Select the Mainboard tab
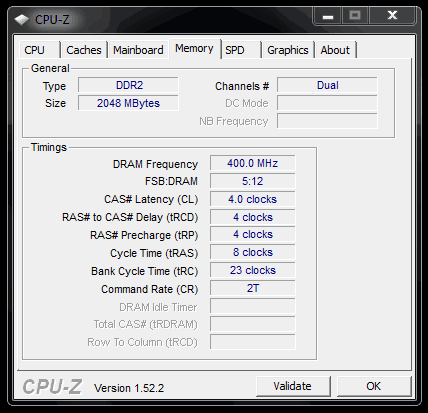The width and height of the screenshot is (428, 413). 138,50
